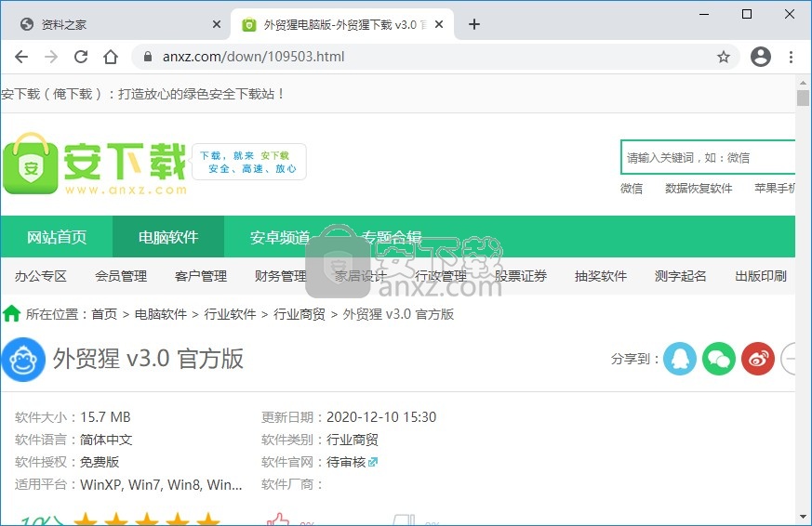Viewport: 812px width, 526px height.
Task: Share to QQ with the penguin icon
Action: (679, 358)
